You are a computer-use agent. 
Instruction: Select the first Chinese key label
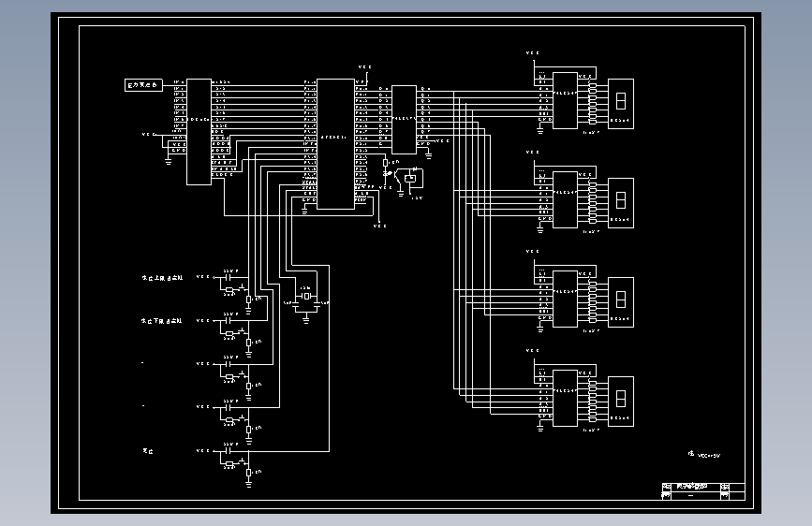tap(162, 277)
